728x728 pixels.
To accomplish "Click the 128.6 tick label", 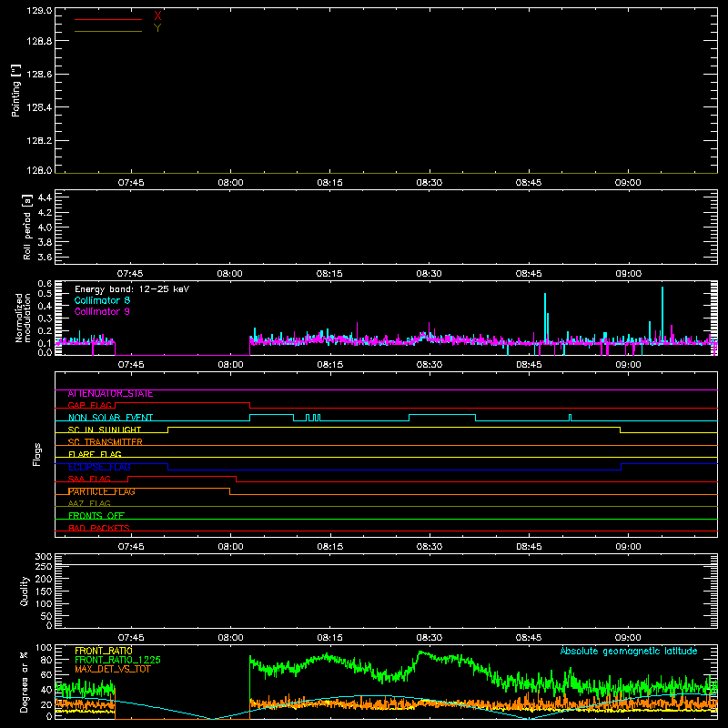I will click(39, 75).
